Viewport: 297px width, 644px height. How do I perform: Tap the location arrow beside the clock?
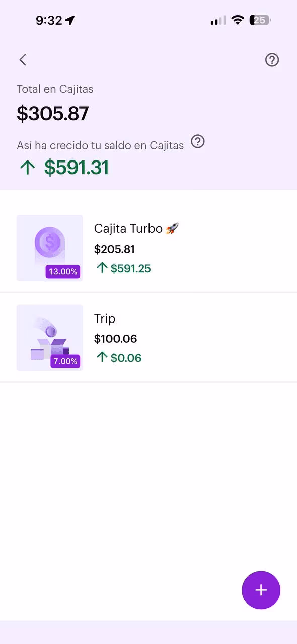70,20
